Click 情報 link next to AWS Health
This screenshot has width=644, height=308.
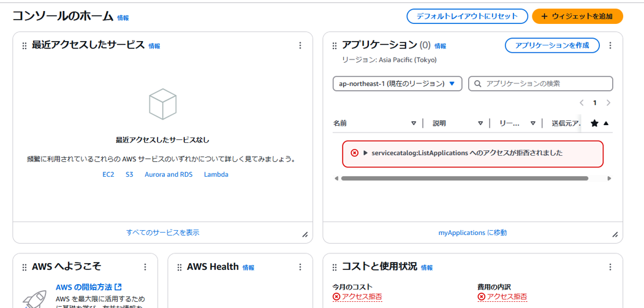tap(249, 268)
